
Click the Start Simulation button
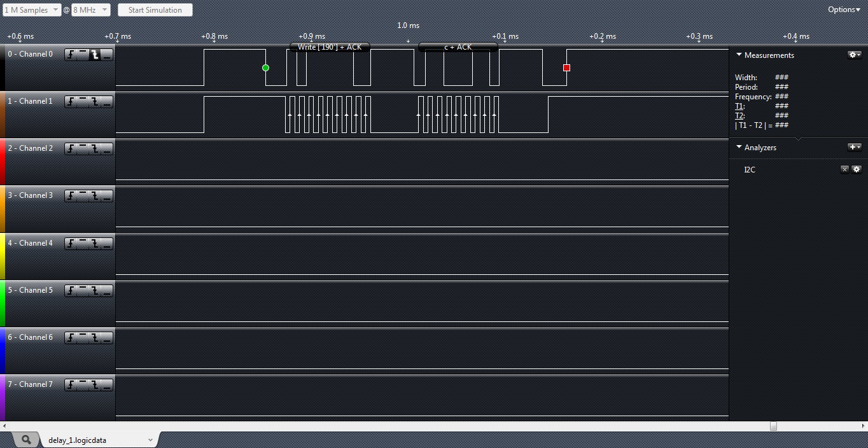point(155,10)
